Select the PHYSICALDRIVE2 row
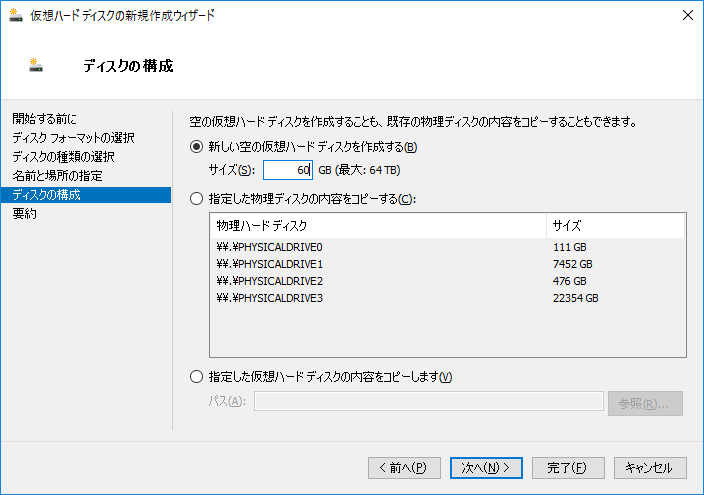Image resolution: width=704 pixels, height=495 pixels. click(448, 281)
